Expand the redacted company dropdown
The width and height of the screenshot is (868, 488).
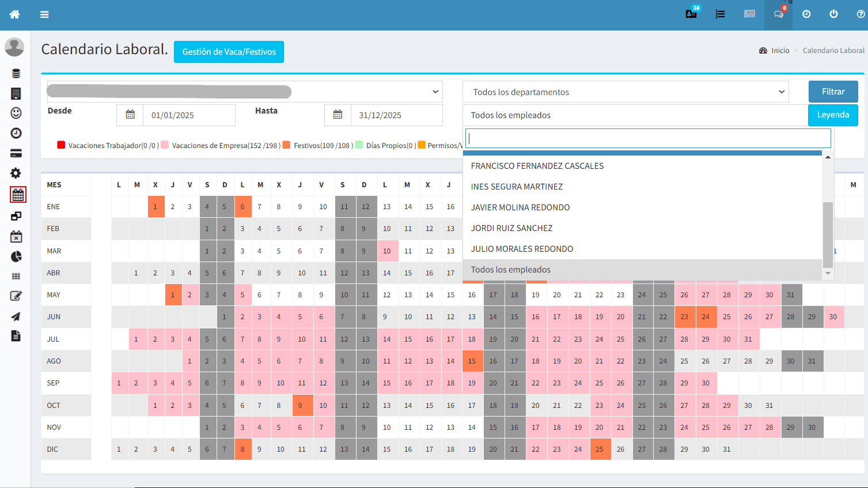coord(245,92)
